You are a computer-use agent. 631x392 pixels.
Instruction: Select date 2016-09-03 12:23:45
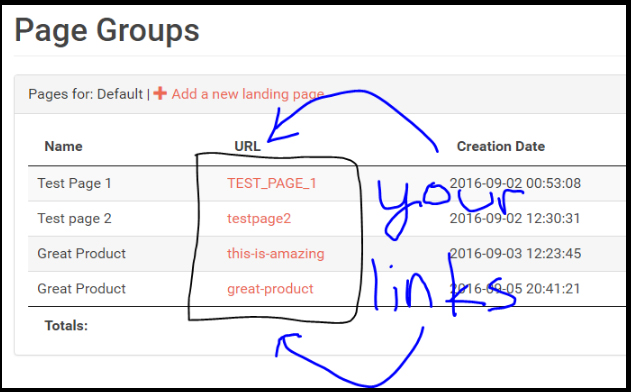tap(515, 254)
